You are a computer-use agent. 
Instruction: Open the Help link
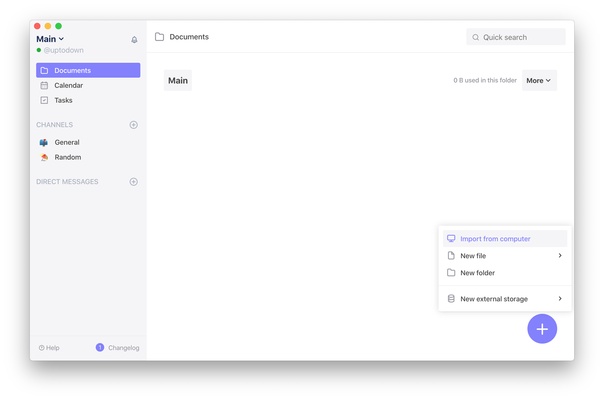(49, 348)
